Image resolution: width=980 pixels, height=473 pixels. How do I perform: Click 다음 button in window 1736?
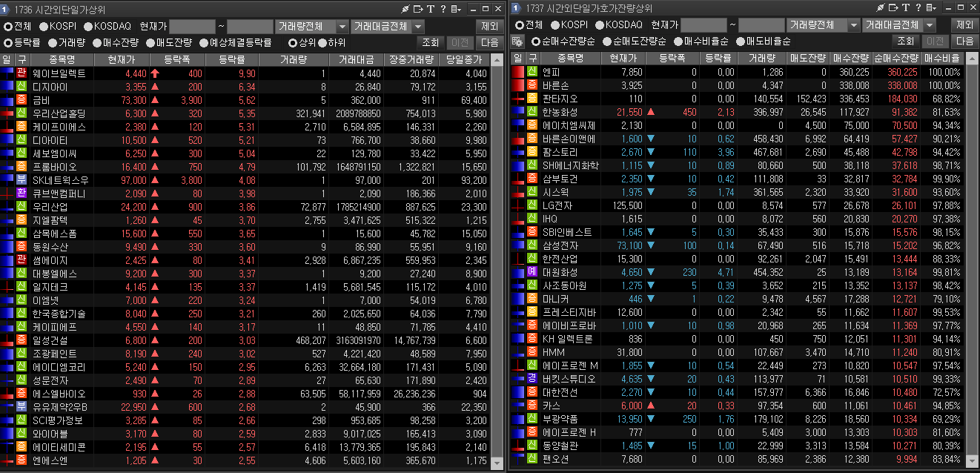(x=489, y=42)
